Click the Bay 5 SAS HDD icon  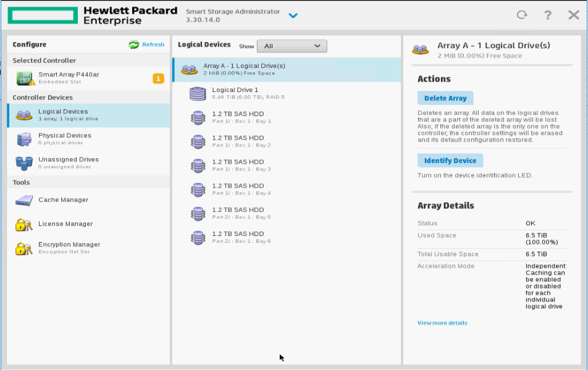click(x=198, y=214)
